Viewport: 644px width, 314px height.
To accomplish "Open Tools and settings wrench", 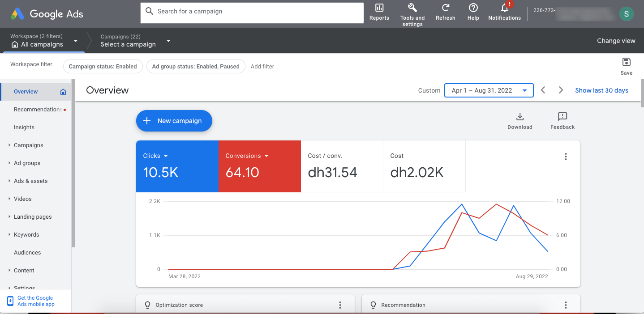I will tap(412, 8).
